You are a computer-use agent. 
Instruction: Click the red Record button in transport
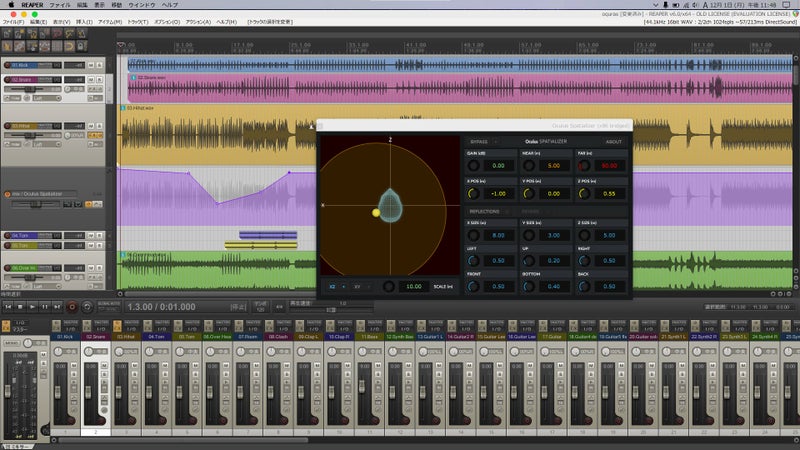pos(72,307)
